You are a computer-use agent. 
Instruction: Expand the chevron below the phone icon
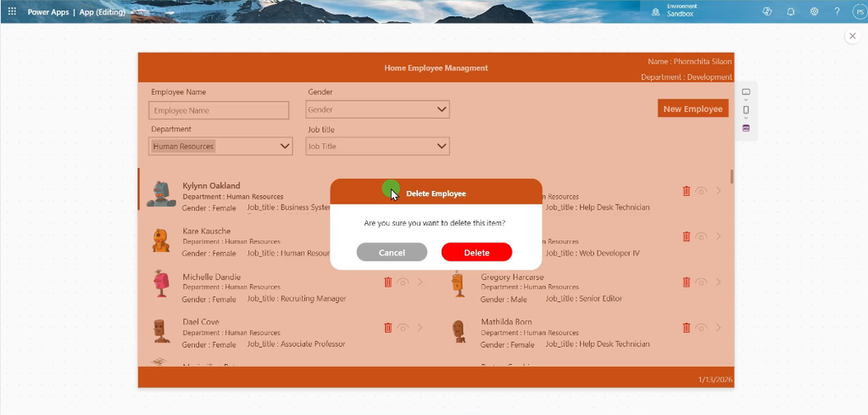[746, 118]
